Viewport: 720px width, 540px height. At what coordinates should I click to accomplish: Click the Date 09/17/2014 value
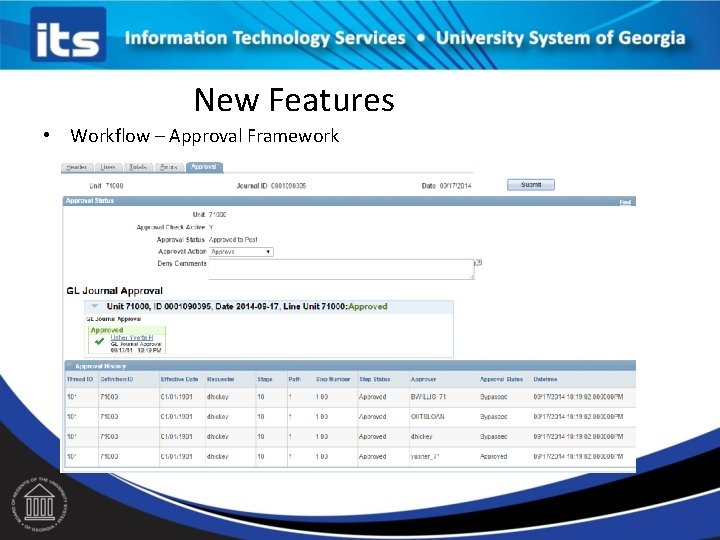[456, 186]
